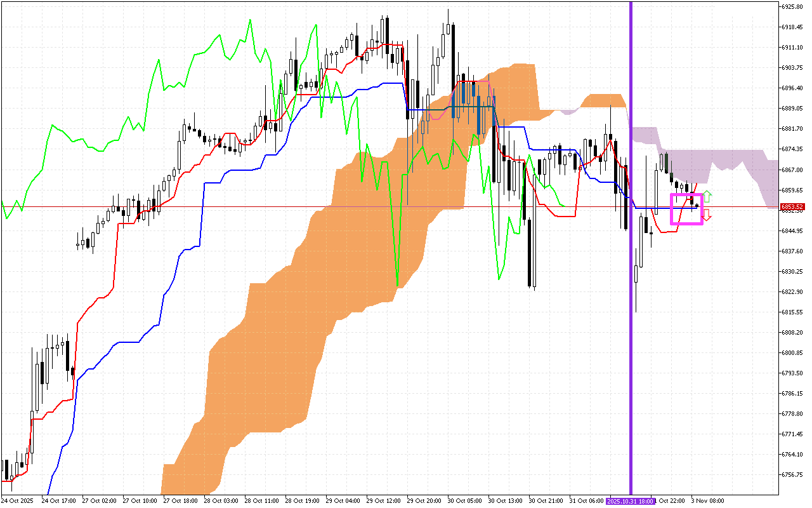Select the current price label 6853.52
The width and height of the screenshot is (812, 508).
[792, 206]
